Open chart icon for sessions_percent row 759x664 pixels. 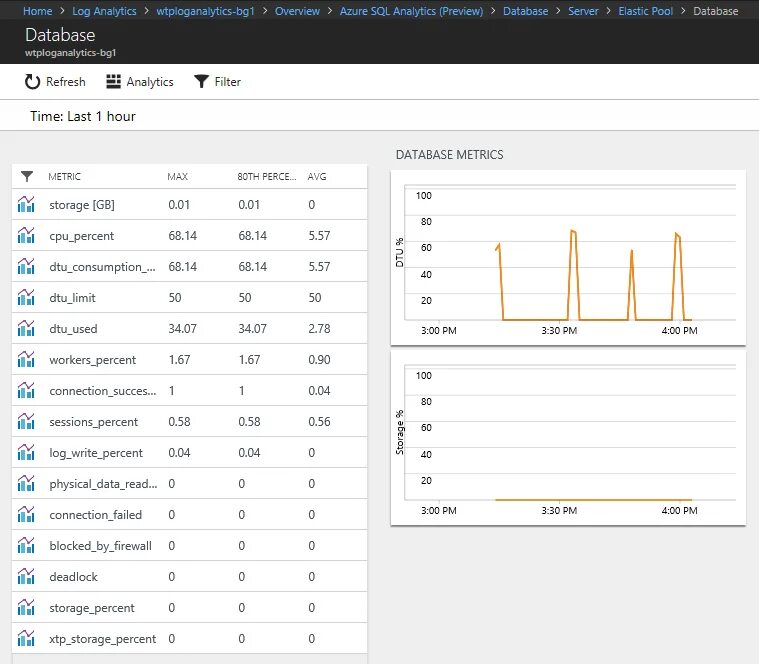(x=26, y=422)
